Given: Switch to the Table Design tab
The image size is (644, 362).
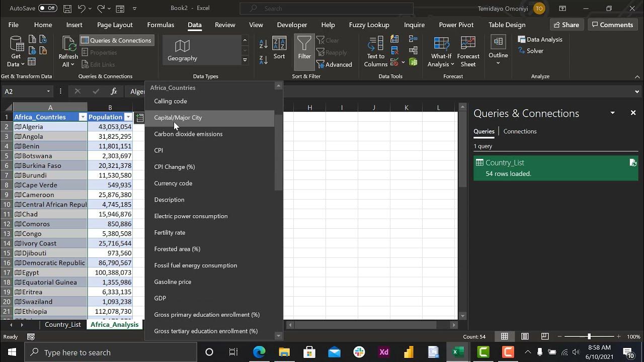Looking at the screenshot, I should click(507, 25).
